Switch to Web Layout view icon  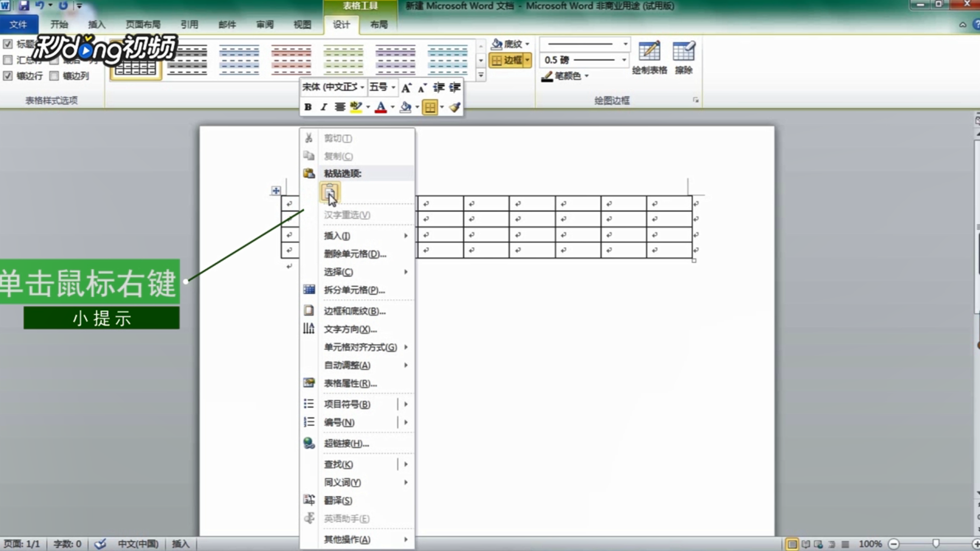819,544
